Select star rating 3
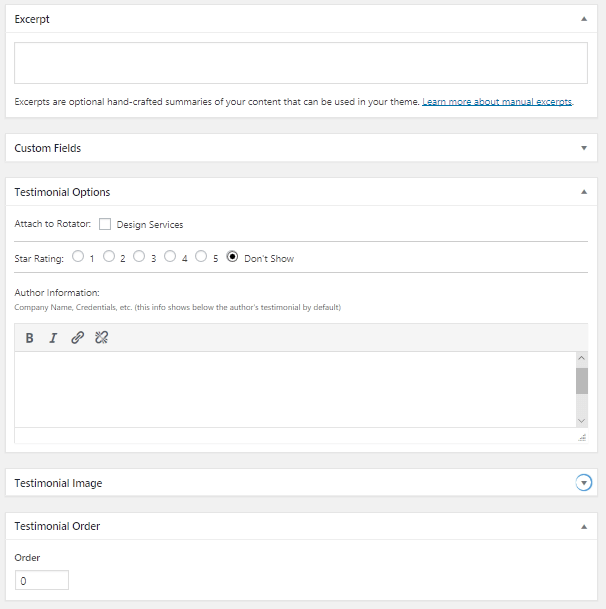 click(139, 256)
